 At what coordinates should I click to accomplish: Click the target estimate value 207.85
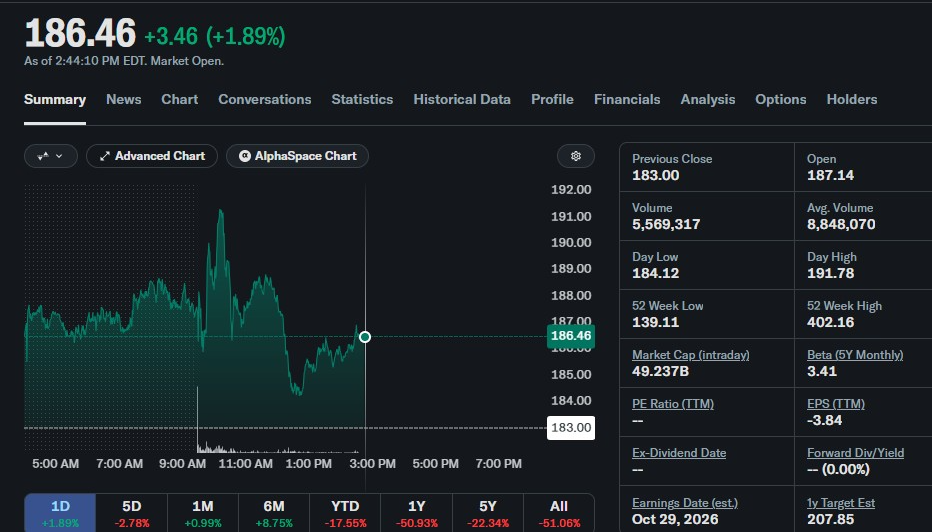click(830, 519)
